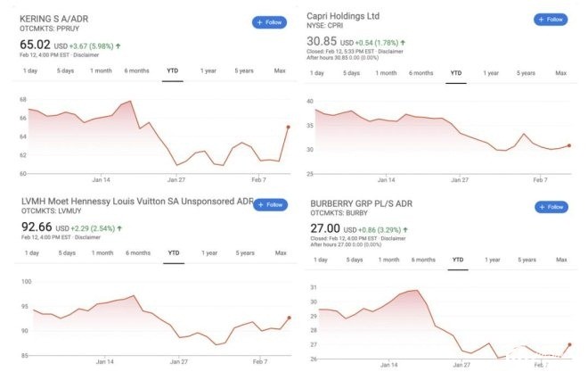Select the 1 day tab for Kering
This screenshot has width=588, height=380.
click(31, 70)
